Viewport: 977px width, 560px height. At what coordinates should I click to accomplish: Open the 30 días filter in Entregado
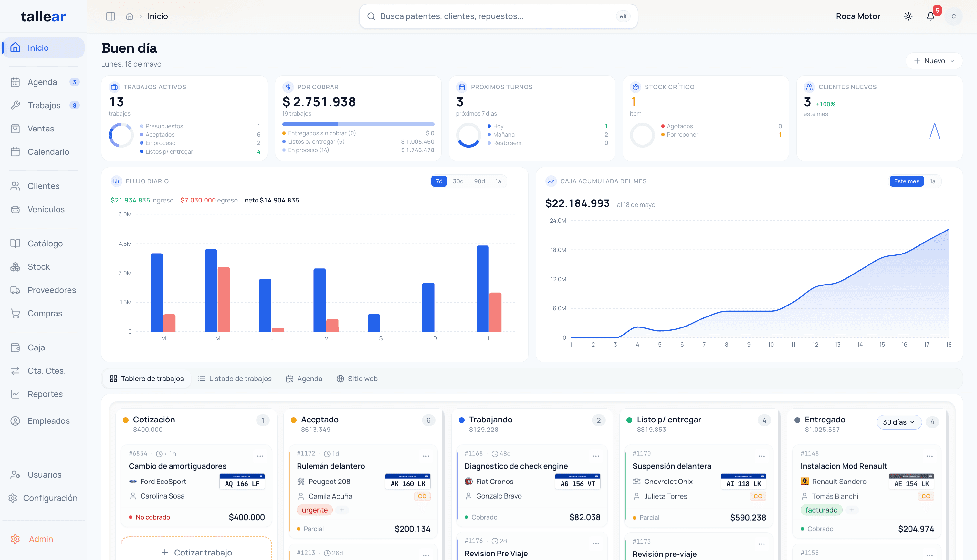(x=899, y=422)
